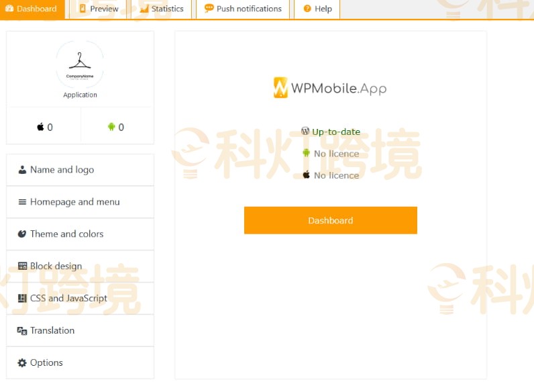Click the Push notifications bubble icon
This screenshot has height=392, width=534.
coord(209,8)
